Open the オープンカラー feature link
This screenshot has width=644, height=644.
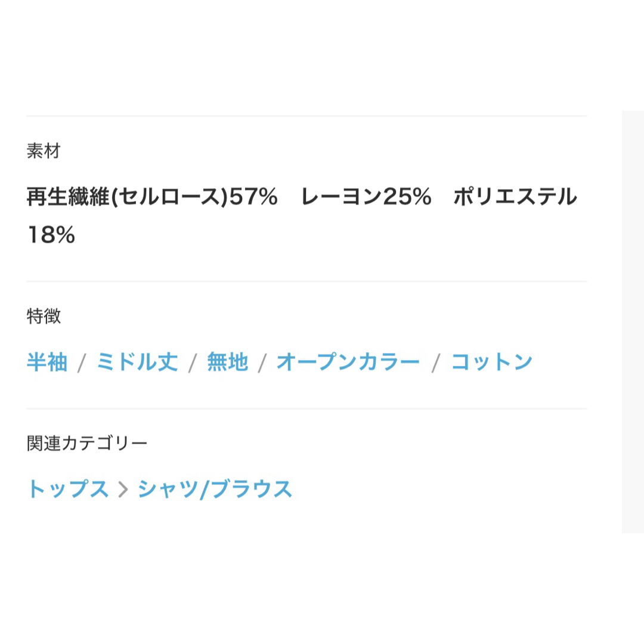[x=348, y=362]
